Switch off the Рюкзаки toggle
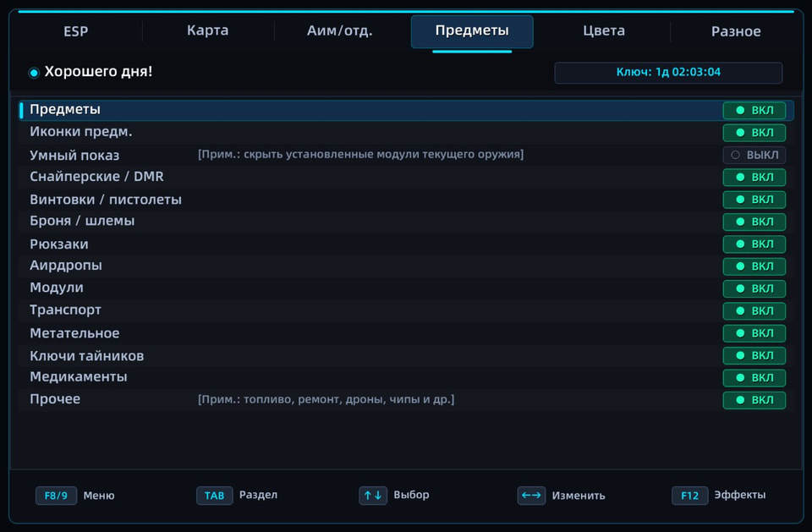812x532 pixels. (x=754, y=244)
